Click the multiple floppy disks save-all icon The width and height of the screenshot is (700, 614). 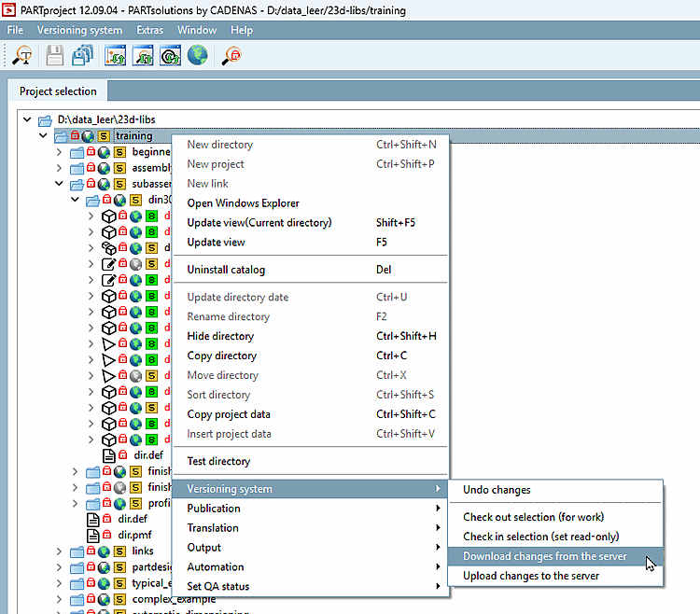point(83,55)
